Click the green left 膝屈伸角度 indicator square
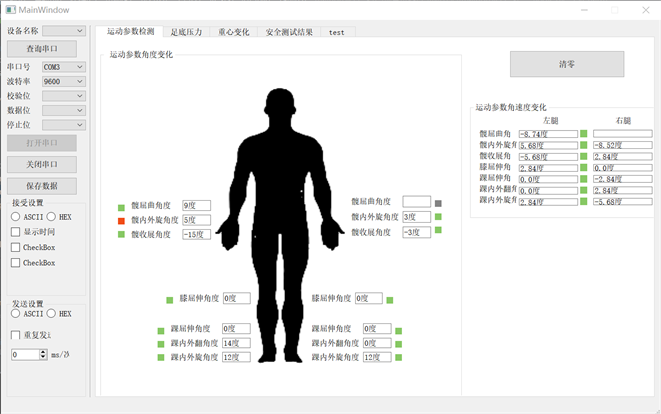 coord(170,299)
